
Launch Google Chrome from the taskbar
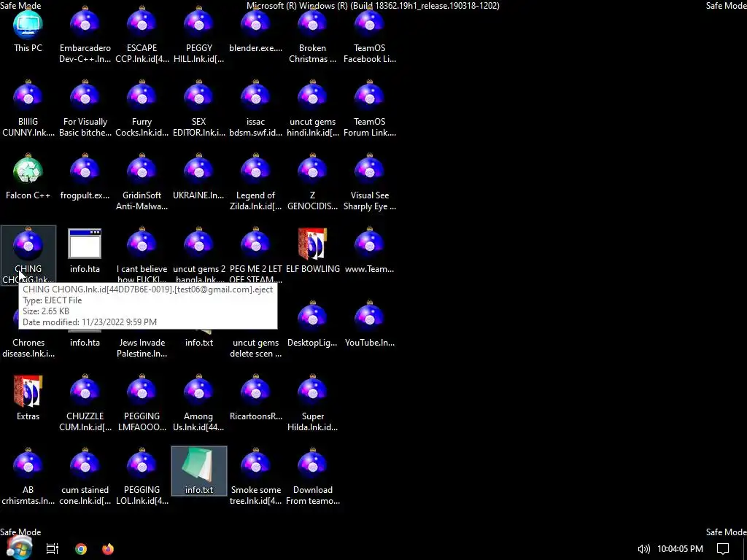click(x=81, y=548)
